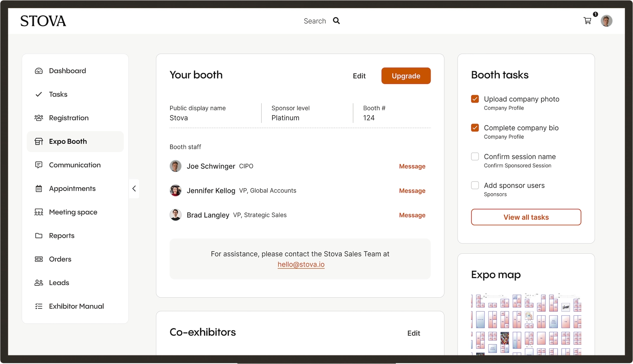Open the user profile avatar
Viewport: 633px width, 364px height.
(x=606, y=21)
